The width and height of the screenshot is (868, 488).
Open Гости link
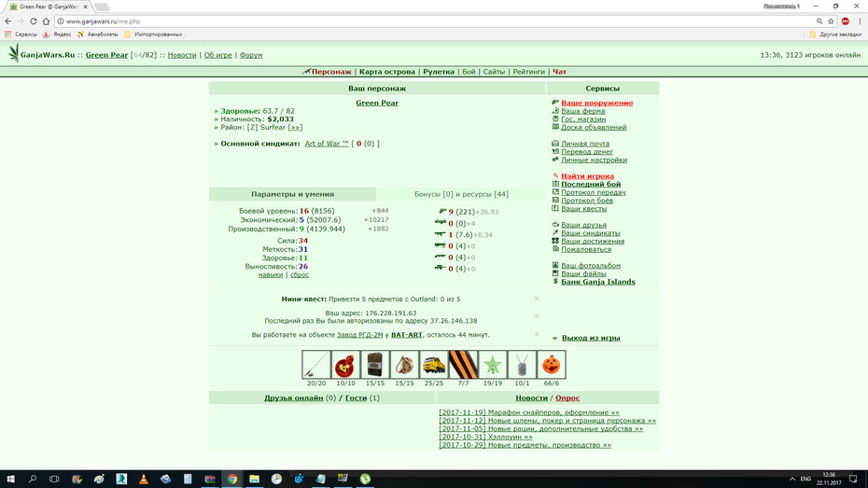(356, 397)
